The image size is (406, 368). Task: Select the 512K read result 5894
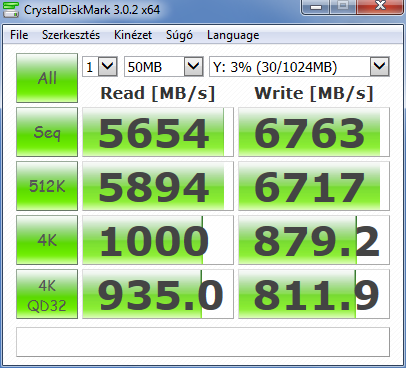click(158, 186)
